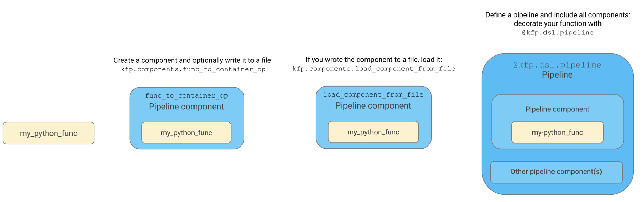The height and width of the screenshot is (202, 644).
Task: Click the func_to_container_op label in component box
Action: pyautogui.click(x=187, y=95)
